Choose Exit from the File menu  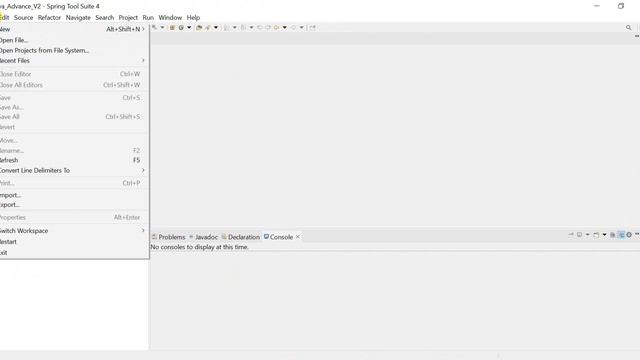pos(73,252)
